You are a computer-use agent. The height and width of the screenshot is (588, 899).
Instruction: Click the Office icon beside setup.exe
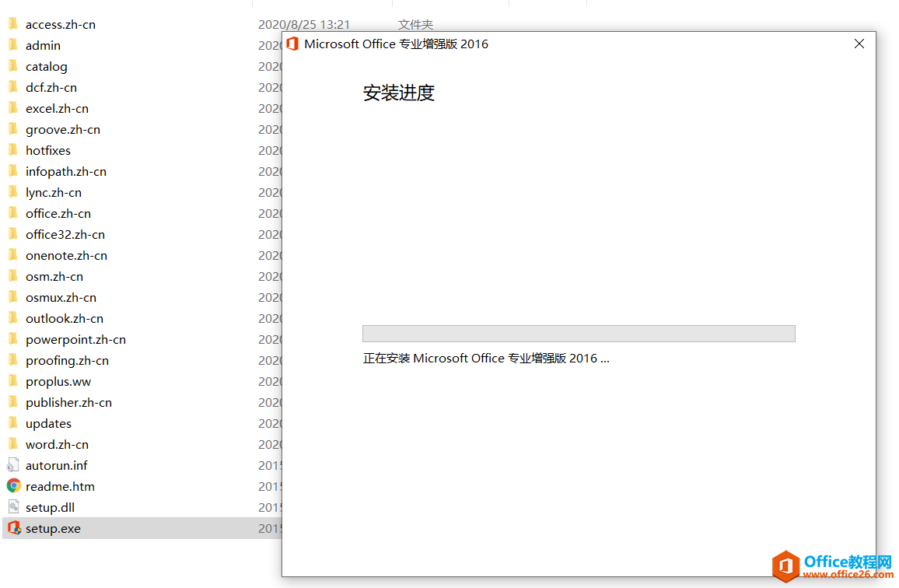click(14, 528)
